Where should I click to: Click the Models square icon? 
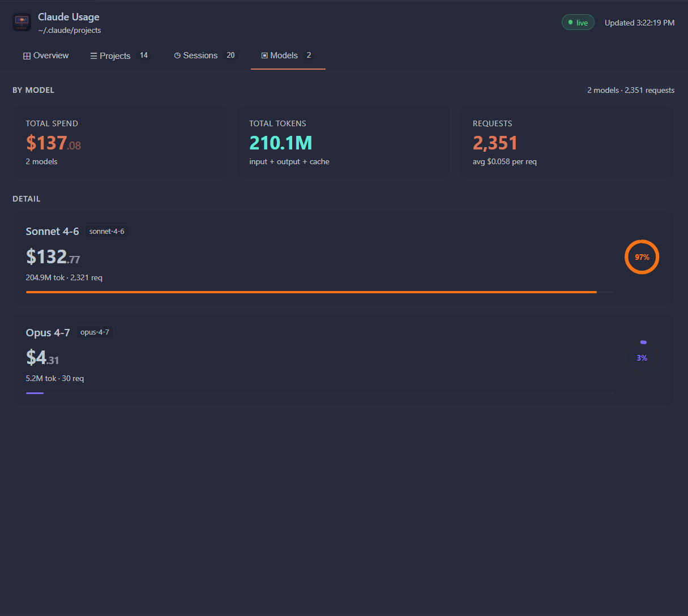point(264,55)
